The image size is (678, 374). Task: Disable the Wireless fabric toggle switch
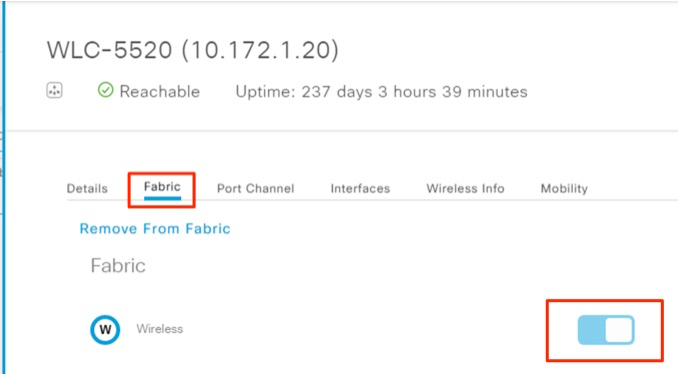tap(606, 330)
